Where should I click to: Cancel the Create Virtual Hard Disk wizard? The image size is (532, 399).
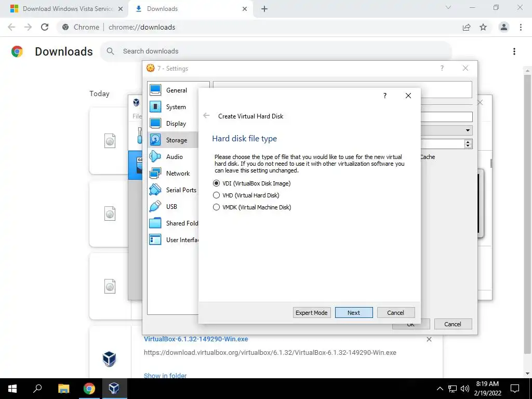coord(395,312)
